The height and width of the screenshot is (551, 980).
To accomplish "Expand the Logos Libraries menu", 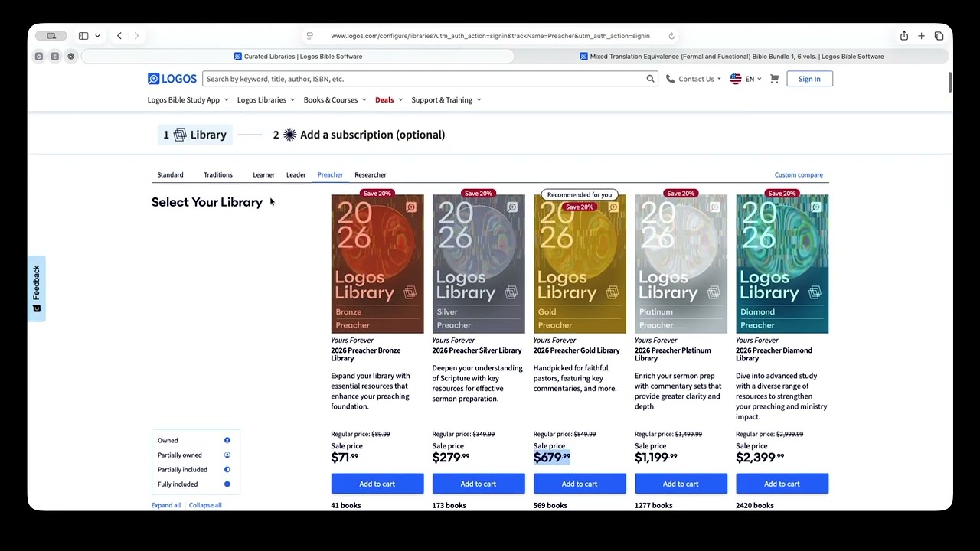I will [266, 100].
